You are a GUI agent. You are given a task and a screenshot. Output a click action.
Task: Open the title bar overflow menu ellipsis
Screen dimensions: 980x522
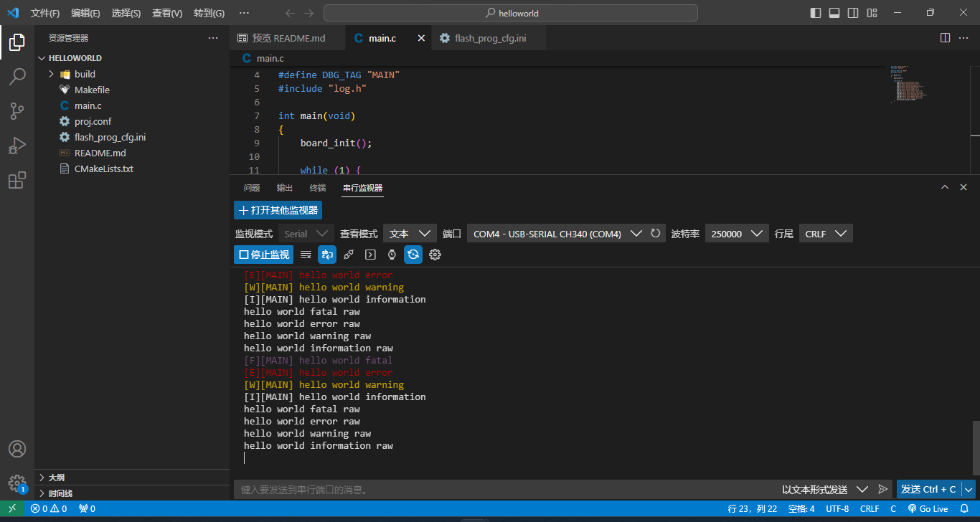pyautogui.click(x=244, y=13)
